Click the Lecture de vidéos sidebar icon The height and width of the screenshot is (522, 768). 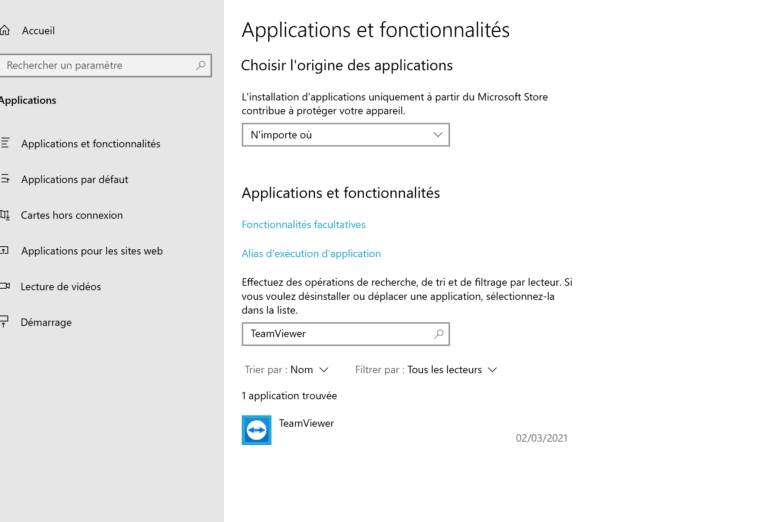(x=5, y=287)
